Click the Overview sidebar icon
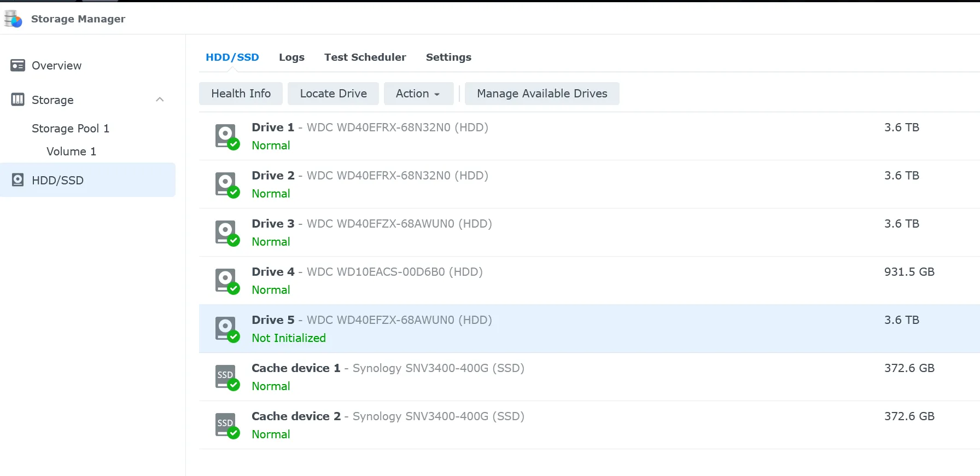The width and height of the screenshot is (980, 476). [x=17, y=66]
